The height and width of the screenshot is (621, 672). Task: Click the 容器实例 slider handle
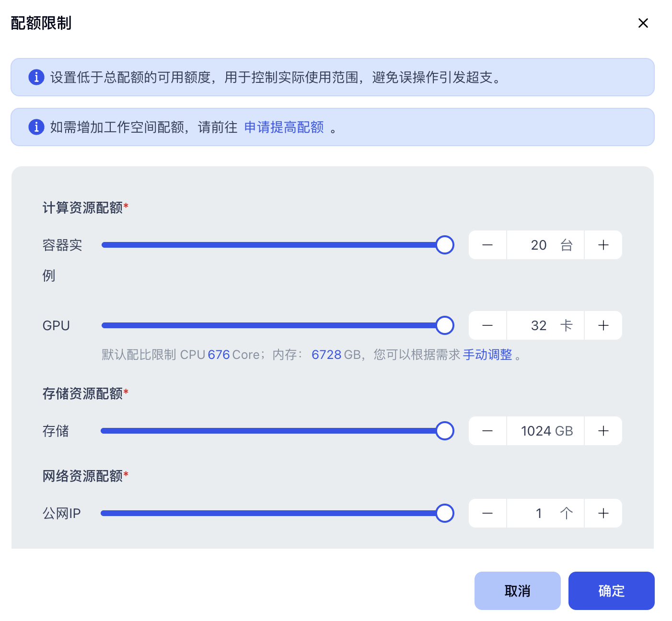[445, 245]
